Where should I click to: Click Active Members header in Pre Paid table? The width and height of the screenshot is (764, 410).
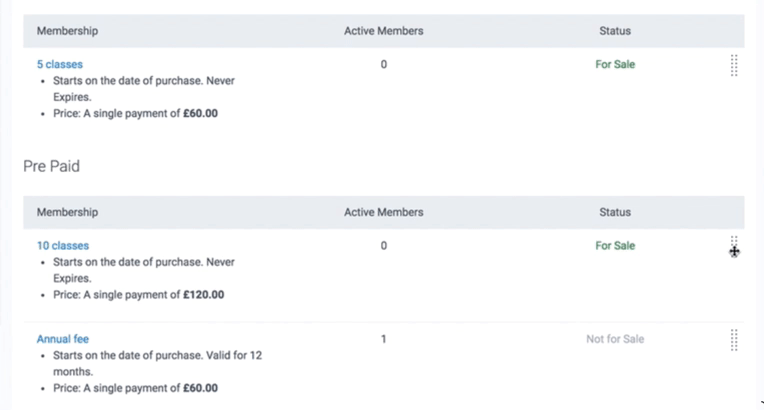(x=383, y=212)
